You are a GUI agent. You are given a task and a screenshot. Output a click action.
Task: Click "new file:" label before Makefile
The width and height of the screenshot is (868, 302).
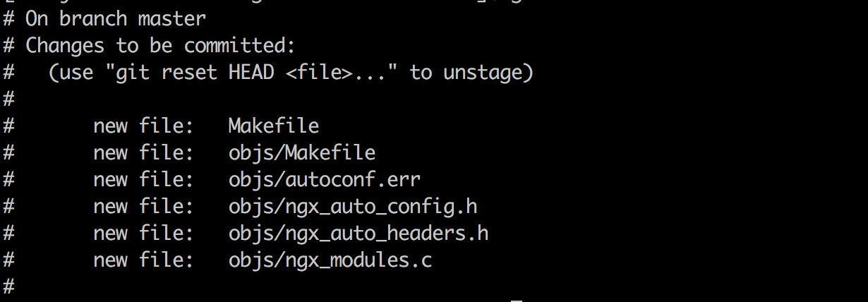pos(144,126)
